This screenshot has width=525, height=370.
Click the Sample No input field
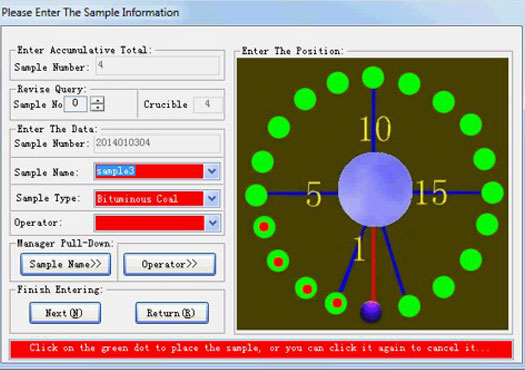click(x=75, y=104)
